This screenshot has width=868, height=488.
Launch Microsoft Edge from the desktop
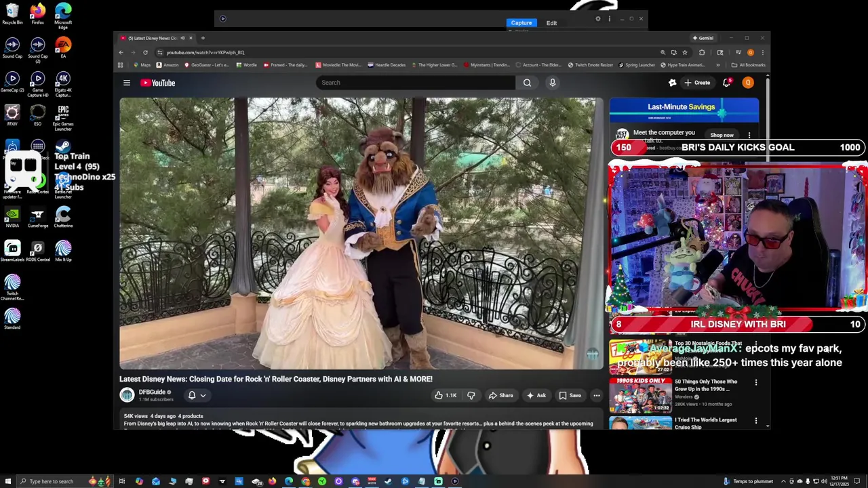(x=63, y=17)
